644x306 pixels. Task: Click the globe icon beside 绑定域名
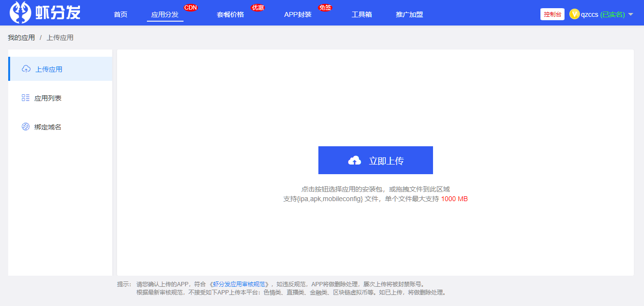tap(26, 127)
